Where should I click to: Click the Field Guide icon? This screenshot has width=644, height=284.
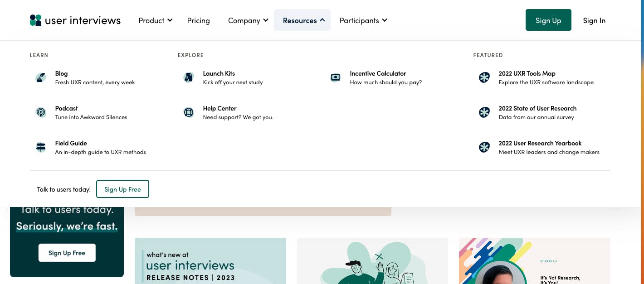pyautogui.click(x=41, y=147)
